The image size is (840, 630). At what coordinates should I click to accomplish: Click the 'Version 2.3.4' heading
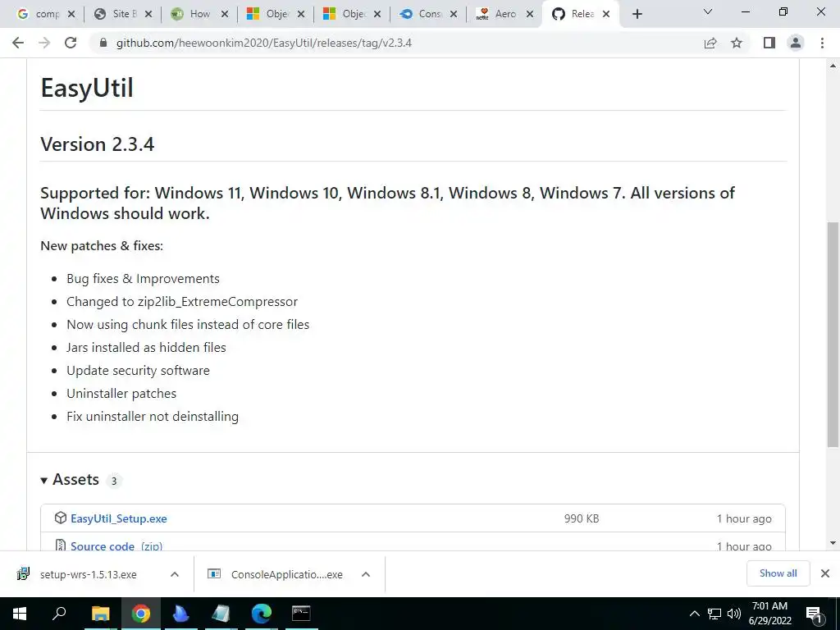pyautogui.click(x=98, y=144)
